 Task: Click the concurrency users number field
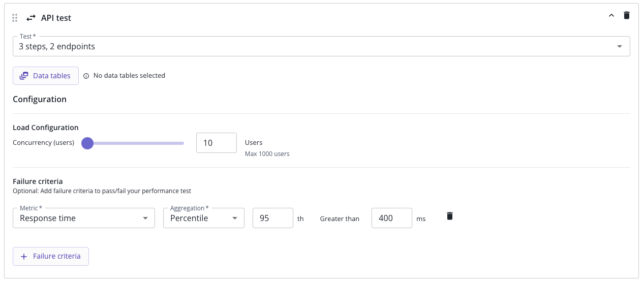[217, 143]
